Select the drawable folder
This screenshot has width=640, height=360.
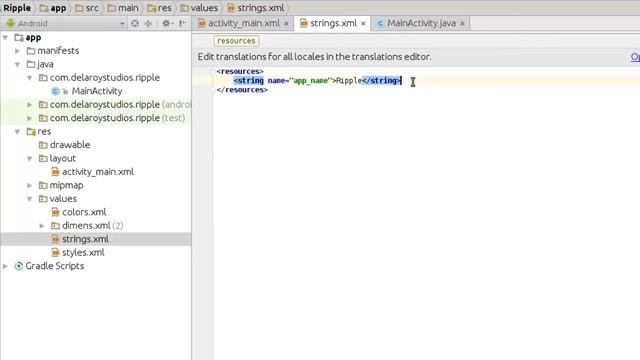pos(70,145)
